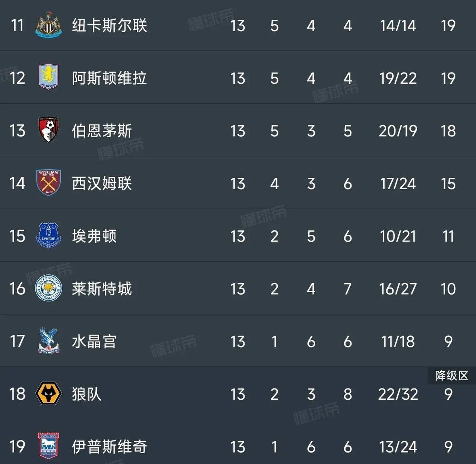Open the 埃弗顿 team entry

[94, 236]
